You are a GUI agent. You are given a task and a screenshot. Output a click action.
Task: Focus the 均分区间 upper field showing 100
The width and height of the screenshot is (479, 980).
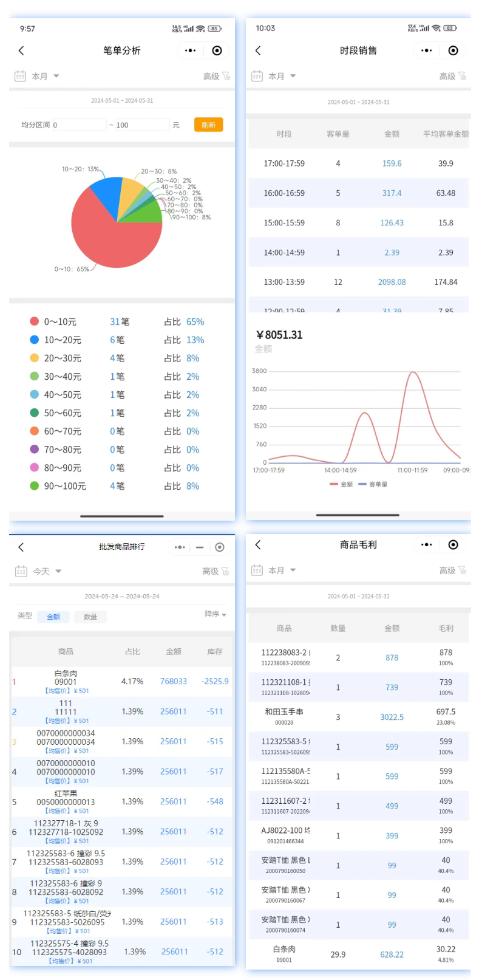pos(141,125)
